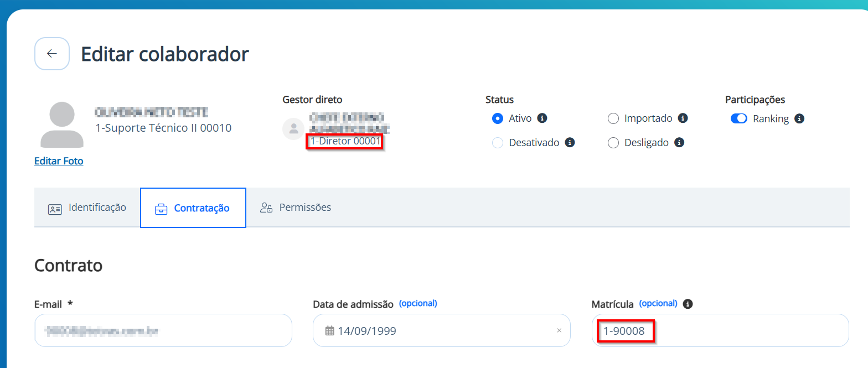Image resolution: width=868 pixels, height=368 pixels.
Task: Click the Matrícula info icon
Action: tap(688, 304)
